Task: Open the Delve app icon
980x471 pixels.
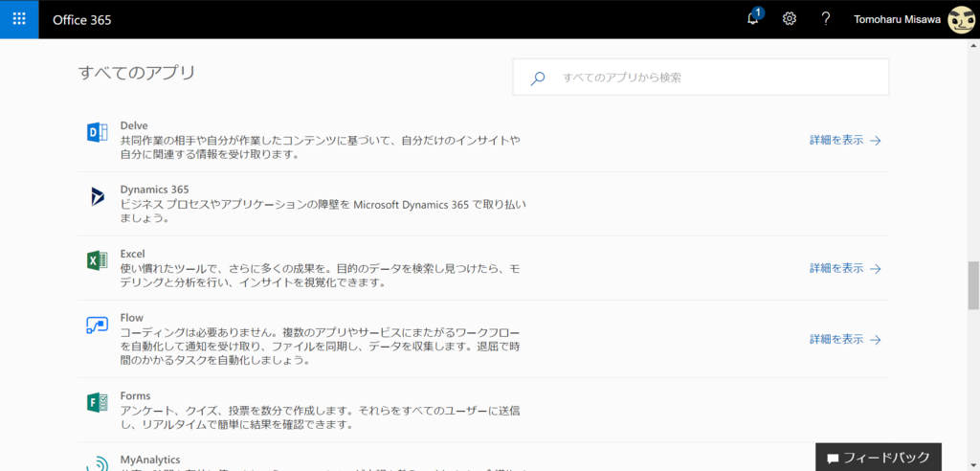Action: 97,133
